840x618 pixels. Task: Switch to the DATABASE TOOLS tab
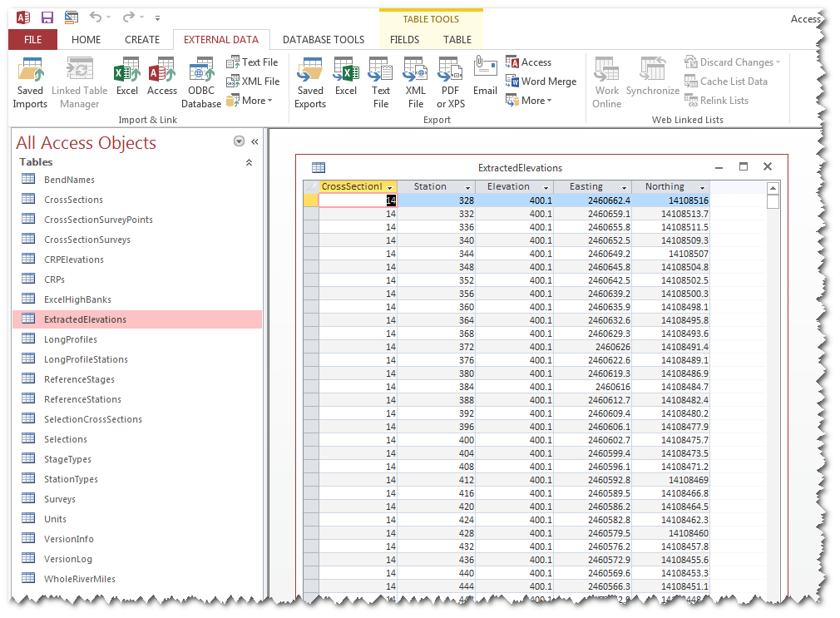point(323,39)
